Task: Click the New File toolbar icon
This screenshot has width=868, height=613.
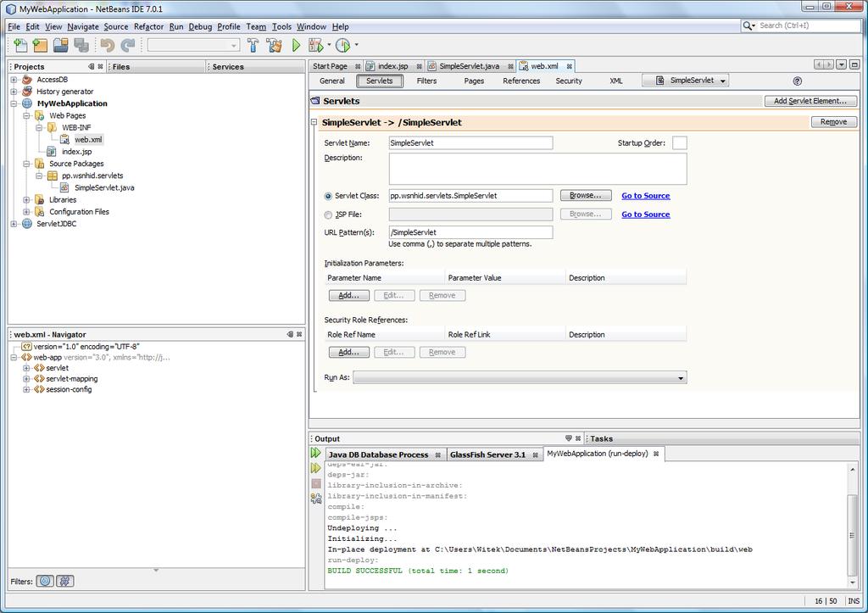Action: point(20,46)
